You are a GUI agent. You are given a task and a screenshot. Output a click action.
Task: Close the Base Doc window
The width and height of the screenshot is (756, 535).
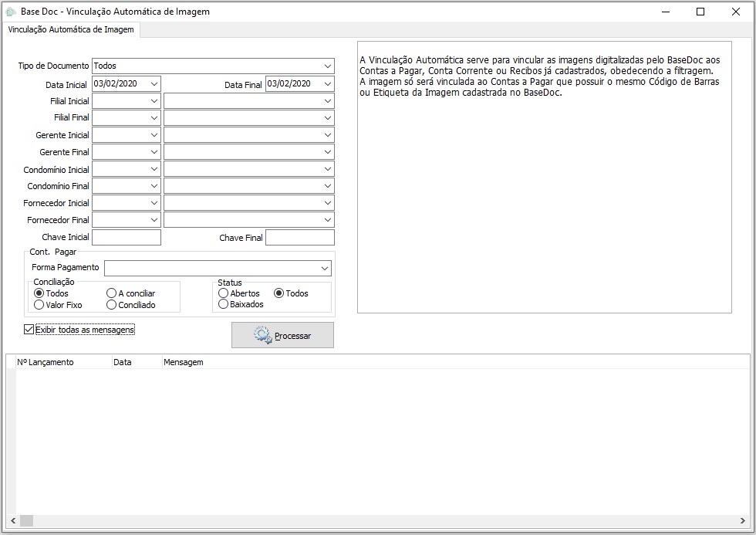point(736,12)
